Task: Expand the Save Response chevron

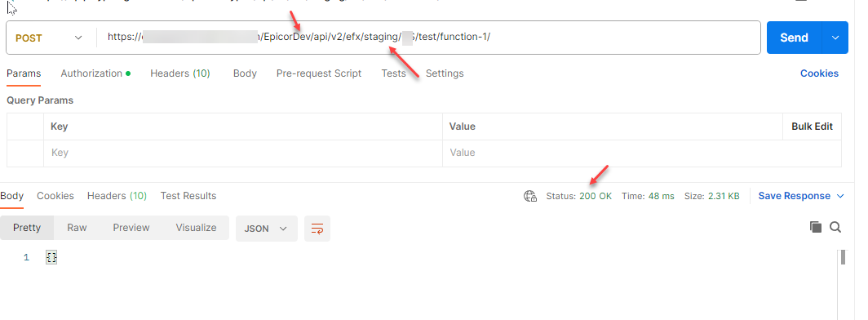Action: pyautogui.click(x=840, y=196)
